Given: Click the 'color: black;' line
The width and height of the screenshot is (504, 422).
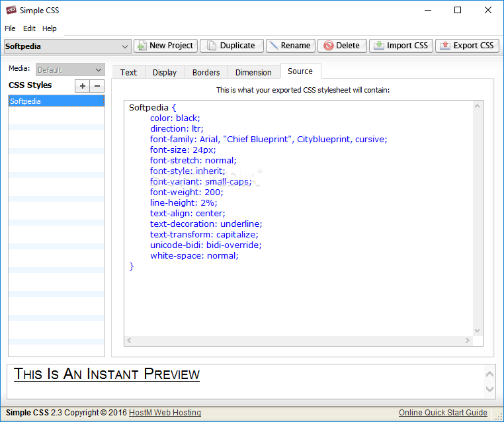Looking at the screenshot, I should (175, 118).
